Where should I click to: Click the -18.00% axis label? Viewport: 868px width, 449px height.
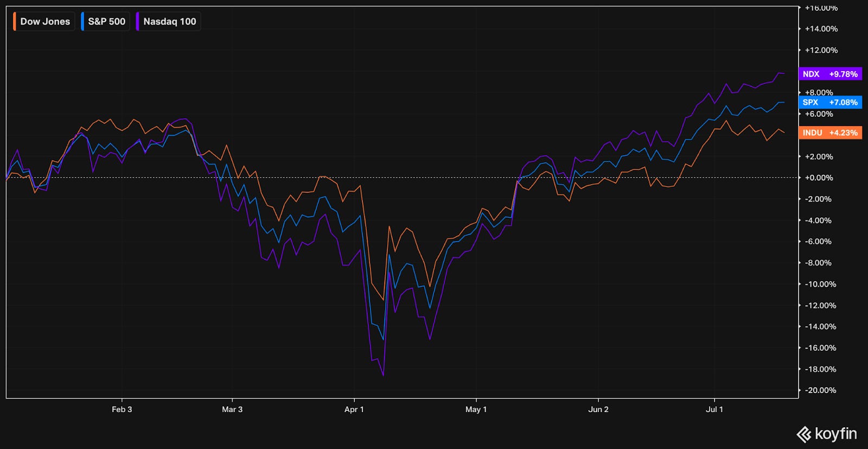click(x=821, y=369)
